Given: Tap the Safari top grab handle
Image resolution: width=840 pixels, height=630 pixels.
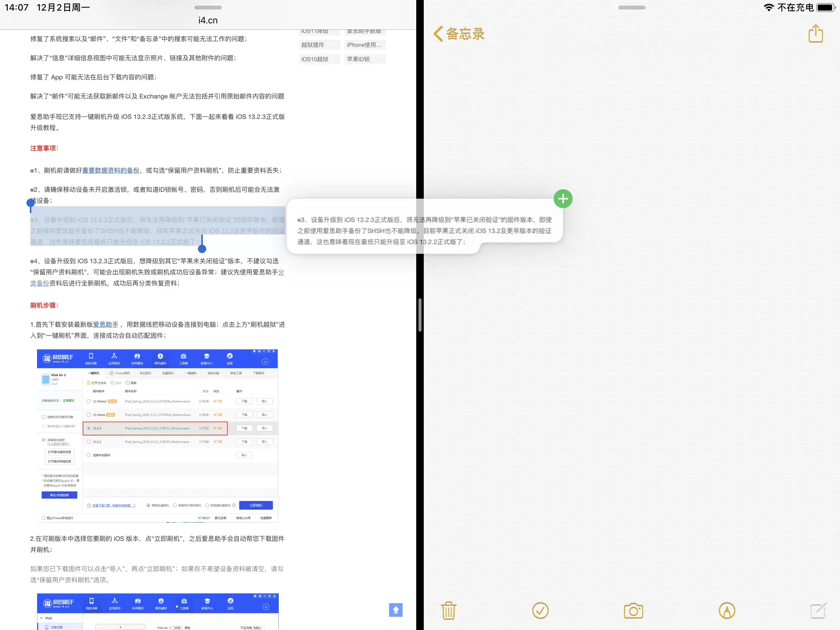Looking at the screenshot, I should pos(208,8).
